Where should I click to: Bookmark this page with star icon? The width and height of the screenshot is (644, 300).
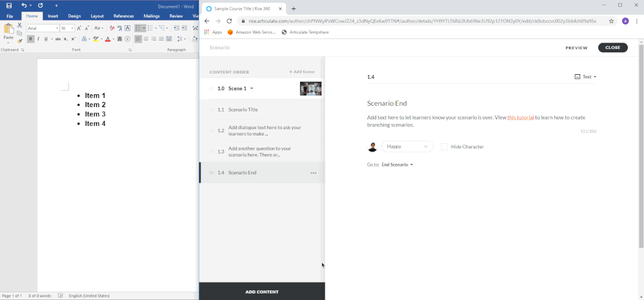pos(611,21)
